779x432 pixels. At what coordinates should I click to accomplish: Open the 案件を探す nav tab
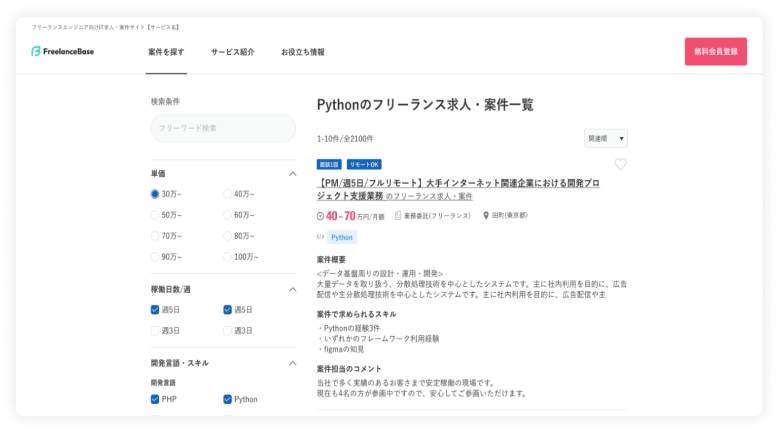[166, 52]
